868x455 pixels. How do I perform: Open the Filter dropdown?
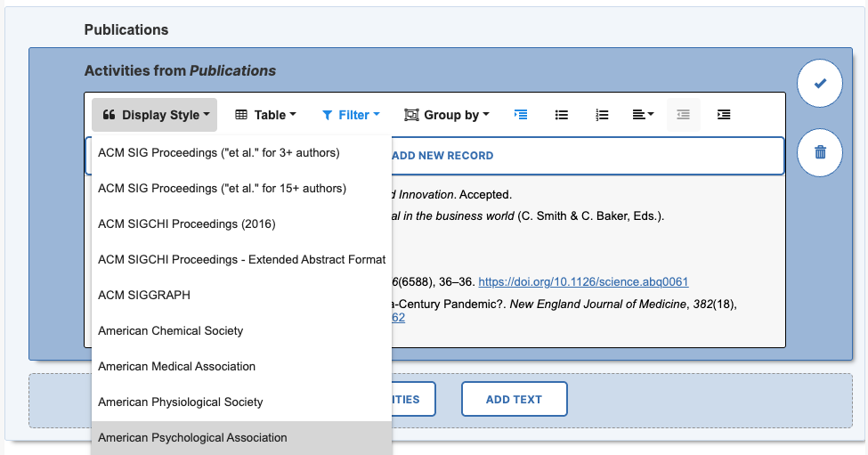pyautogui.click(x=351, y=115)
